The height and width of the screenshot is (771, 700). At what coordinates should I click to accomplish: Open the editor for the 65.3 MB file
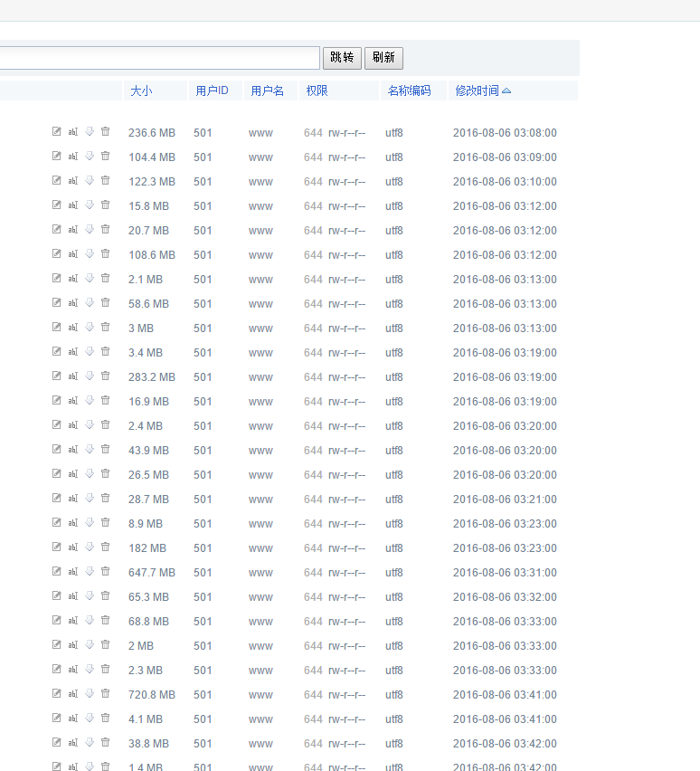57,596
